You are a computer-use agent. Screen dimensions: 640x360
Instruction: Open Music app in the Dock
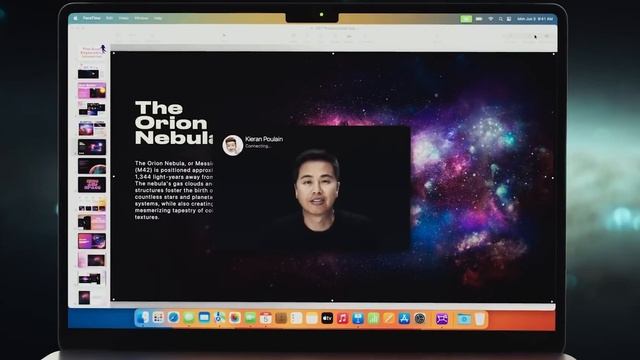point(342,318)
